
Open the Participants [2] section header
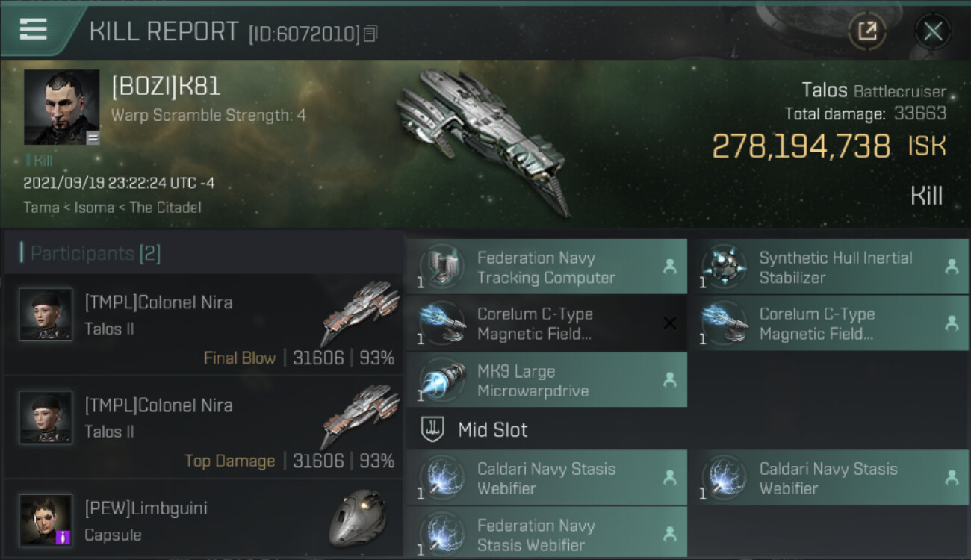[x=95, y=253]
